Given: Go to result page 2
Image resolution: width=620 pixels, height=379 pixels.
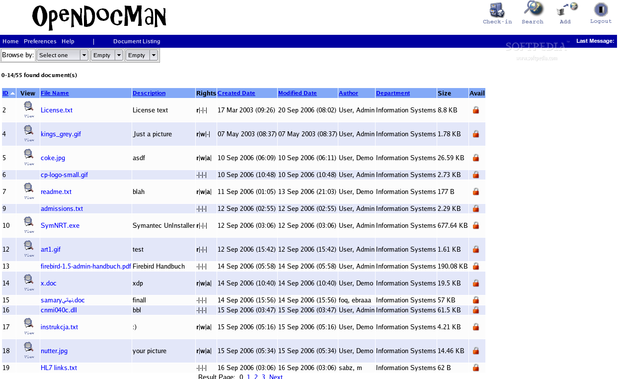Looking at the screenshot, I should (x=256, y=377).
